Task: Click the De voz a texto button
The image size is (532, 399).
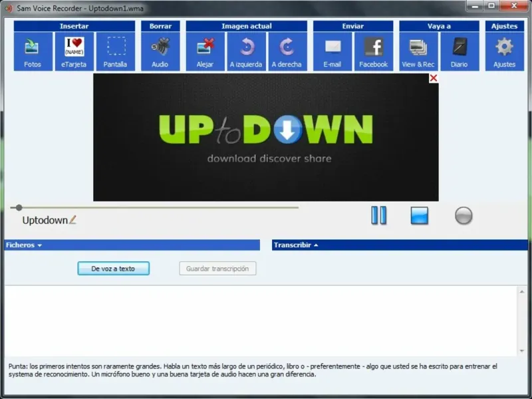Action: click(113, 269)
